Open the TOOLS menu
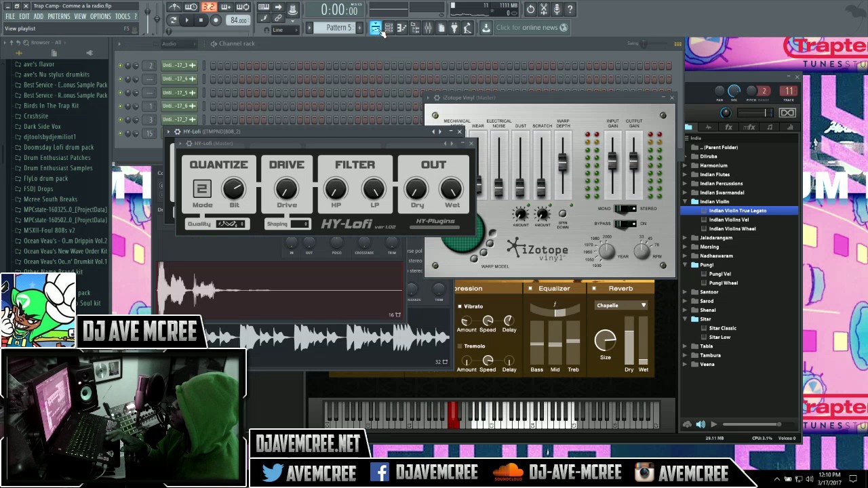 coord(123,16)
